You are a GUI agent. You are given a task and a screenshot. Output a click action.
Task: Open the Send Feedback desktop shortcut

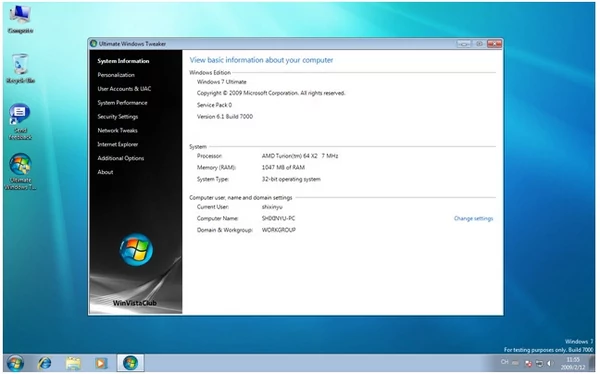tap(20, 121)
